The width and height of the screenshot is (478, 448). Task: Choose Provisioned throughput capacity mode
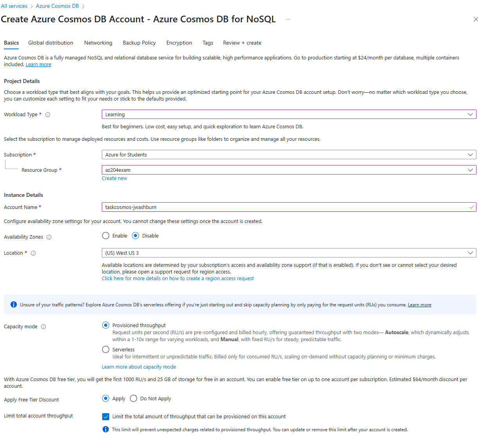click(x=106, y=325)
